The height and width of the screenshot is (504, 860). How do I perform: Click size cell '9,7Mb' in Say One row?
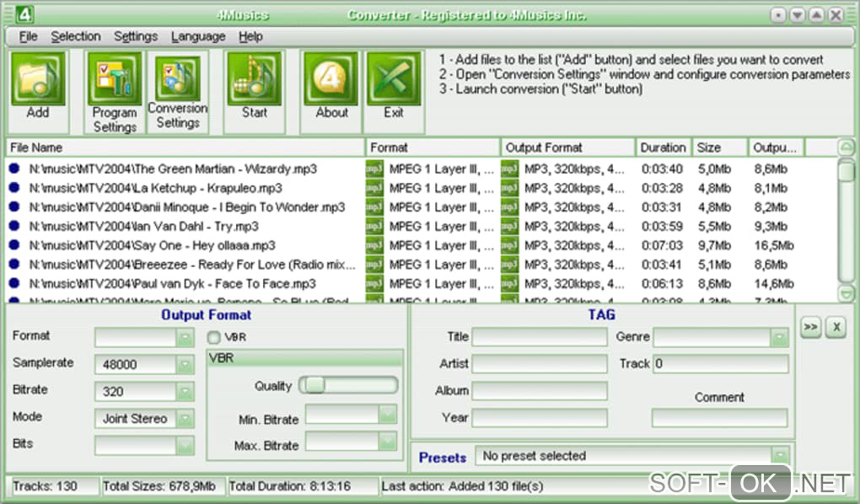[x=715, y=245]
